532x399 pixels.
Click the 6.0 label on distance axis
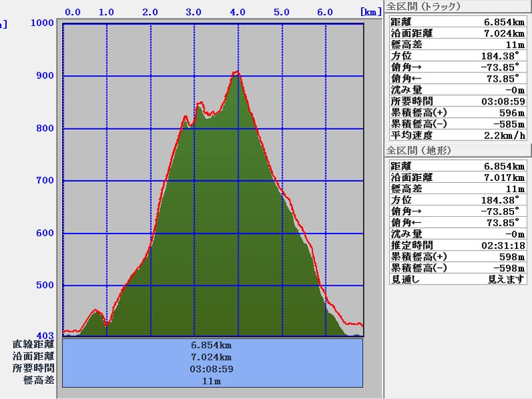(x=325, y=12)
